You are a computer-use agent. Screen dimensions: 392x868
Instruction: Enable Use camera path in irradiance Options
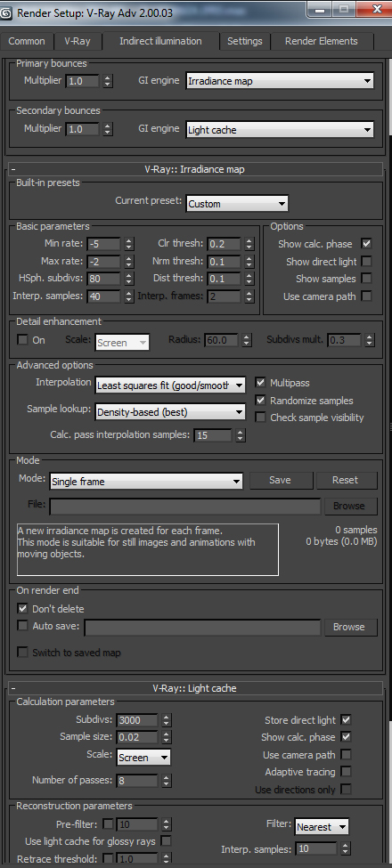[x=366, y=296]
